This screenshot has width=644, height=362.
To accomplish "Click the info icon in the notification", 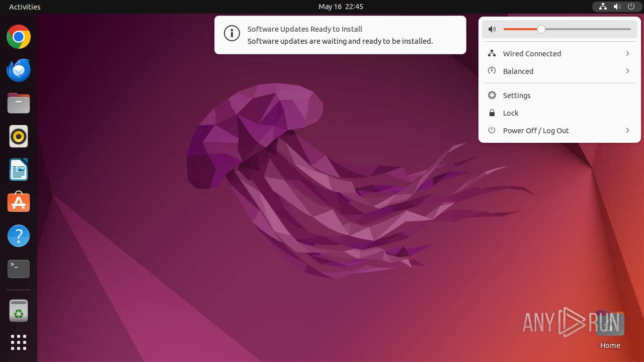I will pyautogui.click(x=232, y=34).
